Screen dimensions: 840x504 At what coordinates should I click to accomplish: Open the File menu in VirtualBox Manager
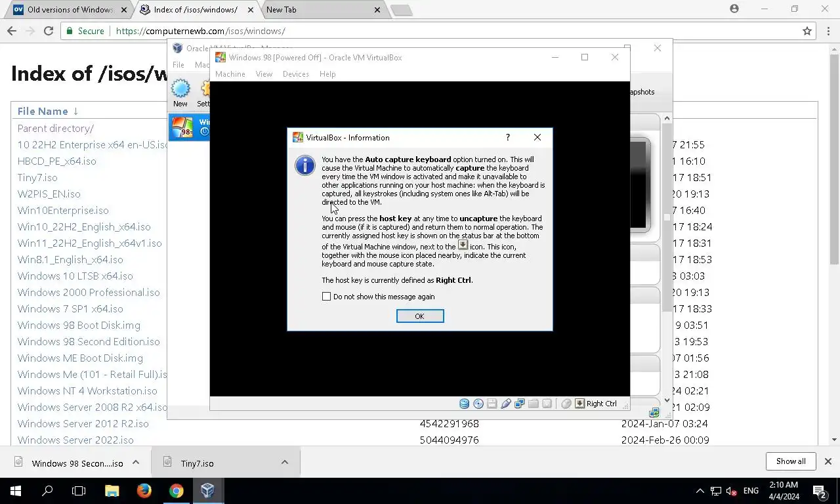(178, 65)
